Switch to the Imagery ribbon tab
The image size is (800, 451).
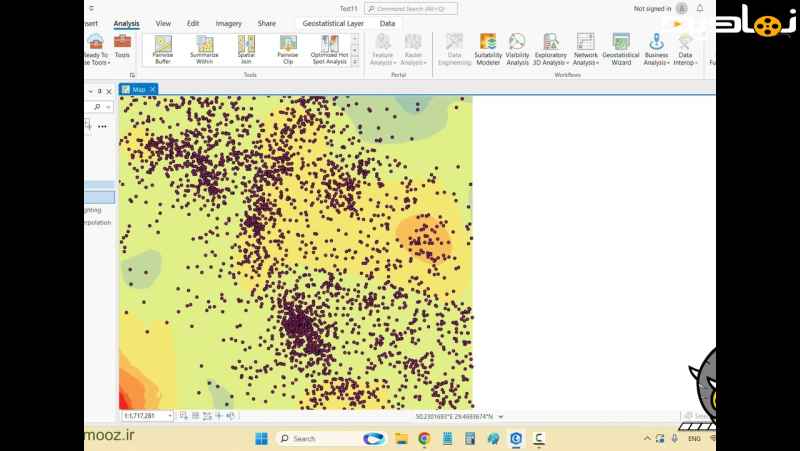[228, 23]
